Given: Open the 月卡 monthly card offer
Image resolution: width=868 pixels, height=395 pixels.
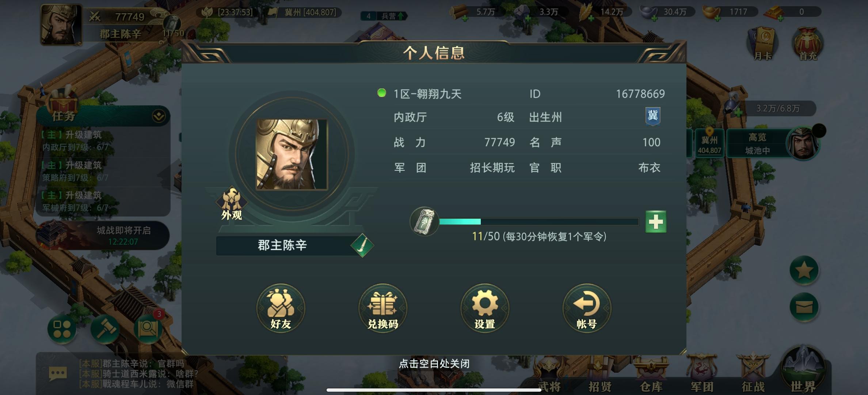Looking at the screenshot, I should (763, 44).
